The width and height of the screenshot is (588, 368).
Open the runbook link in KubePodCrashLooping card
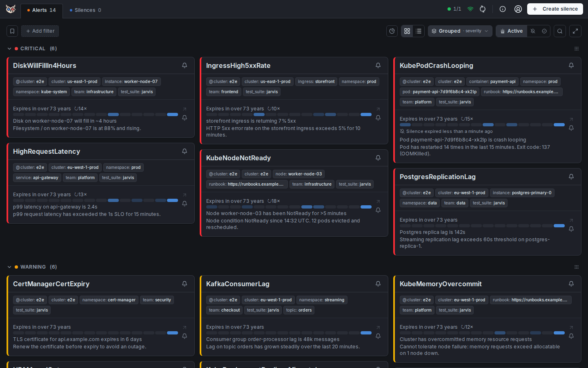(x=521, y=92)
